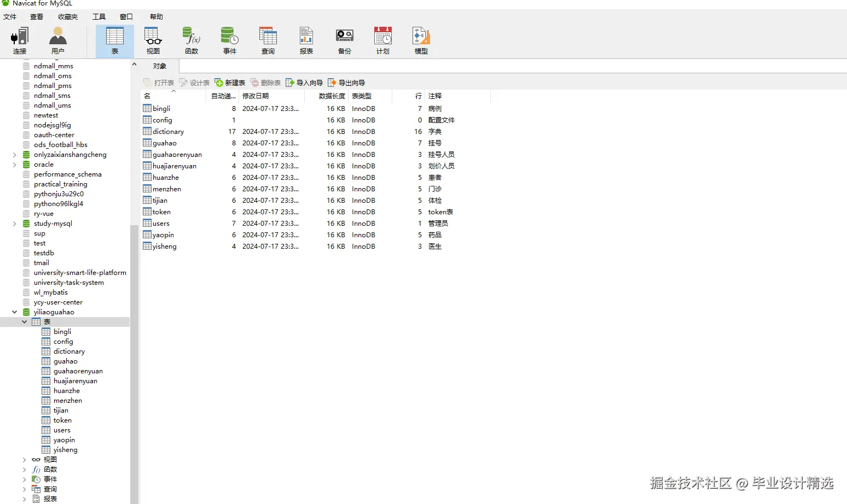Sort by the 数据长度 column header
The height and width of the screenshot is (504, 847).
[326, 96]
